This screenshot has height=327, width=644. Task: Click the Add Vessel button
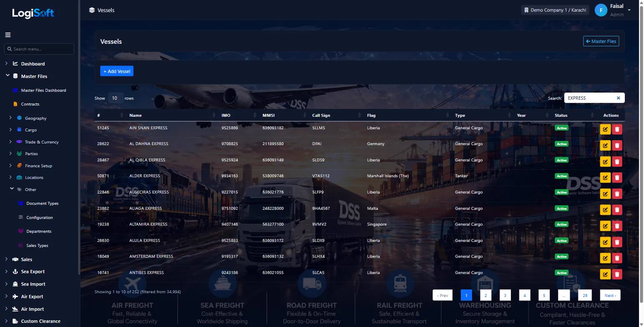click(x=117, y=71)
